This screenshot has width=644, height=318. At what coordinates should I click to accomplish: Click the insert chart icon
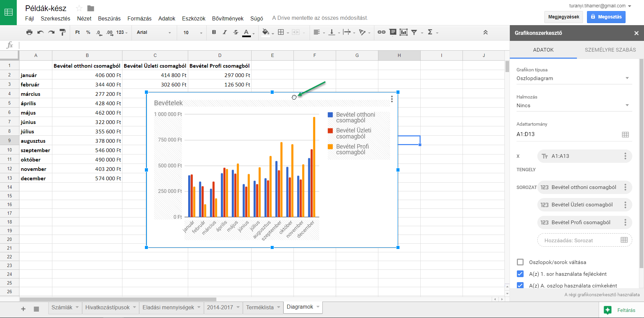click(x=404, y=33)
